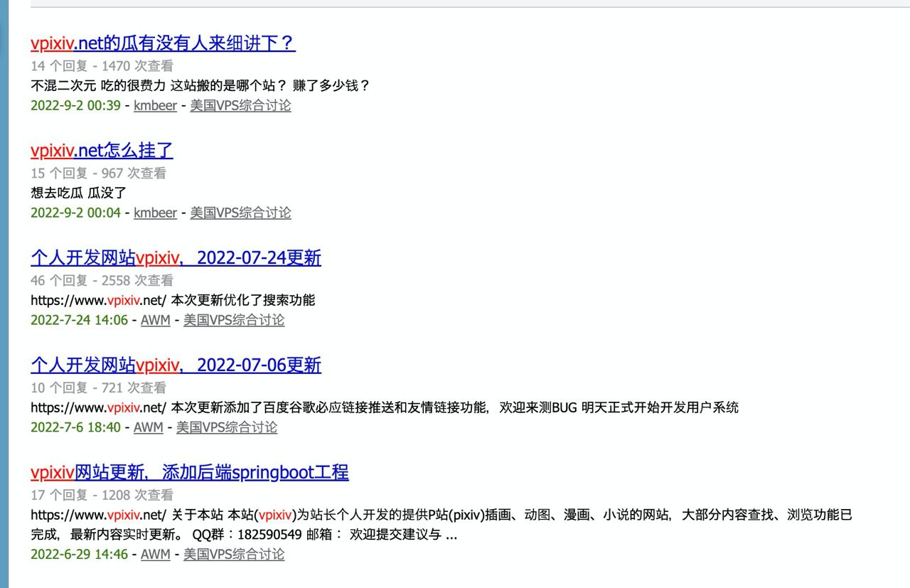Click the snippet about 百度谷歌必应链接推送
This screenshot has height=588, width=910.
[385, 408]
